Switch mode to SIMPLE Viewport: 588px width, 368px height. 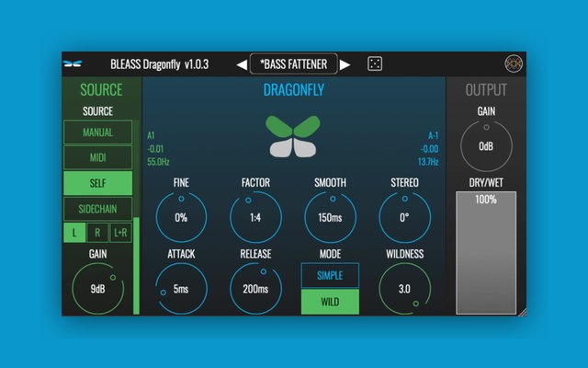coord(330,276)
